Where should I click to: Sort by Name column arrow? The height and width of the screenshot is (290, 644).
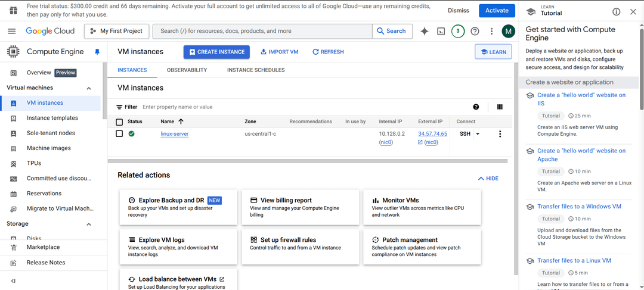(x=181, y=121)
